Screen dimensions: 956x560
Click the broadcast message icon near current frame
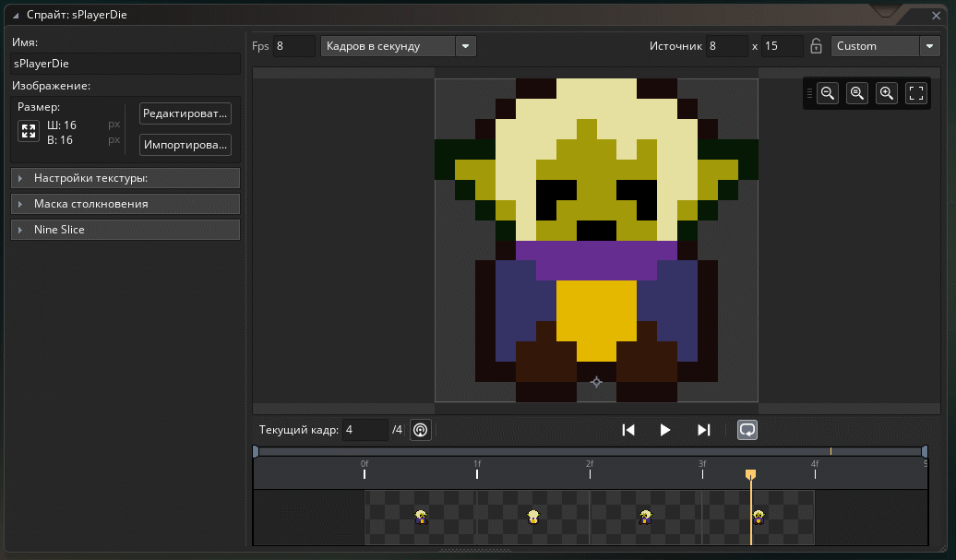421,430
